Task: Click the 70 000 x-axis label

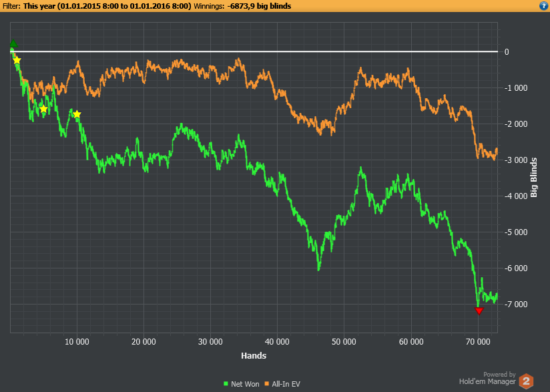Action: click(478, 342)
